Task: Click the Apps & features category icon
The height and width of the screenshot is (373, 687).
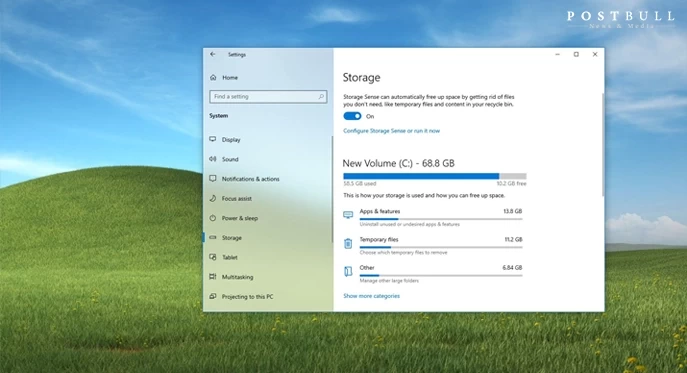Action: pyautogui.click(x=348, y=215)
